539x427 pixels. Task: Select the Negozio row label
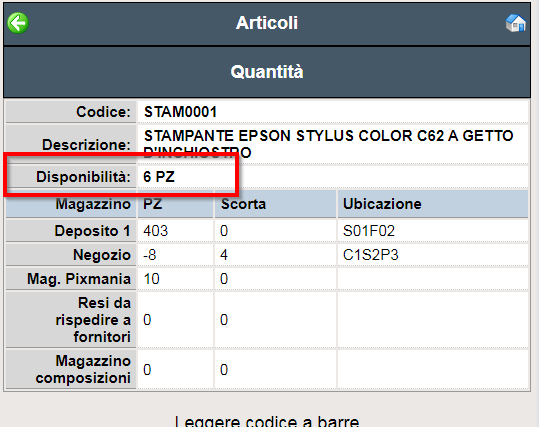[102, 255]
